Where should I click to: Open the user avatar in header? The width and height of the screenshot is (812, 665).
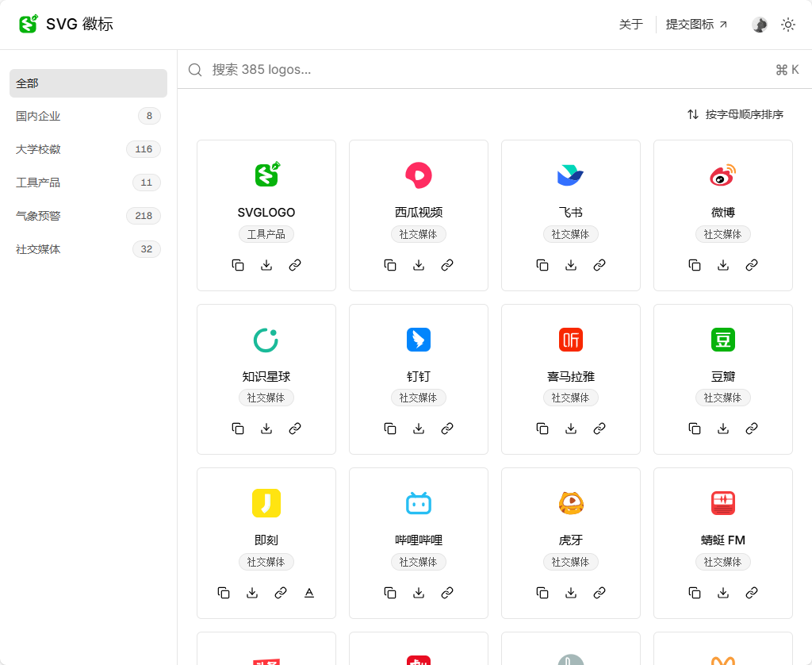pyautogui.click(x=760, y=25)
